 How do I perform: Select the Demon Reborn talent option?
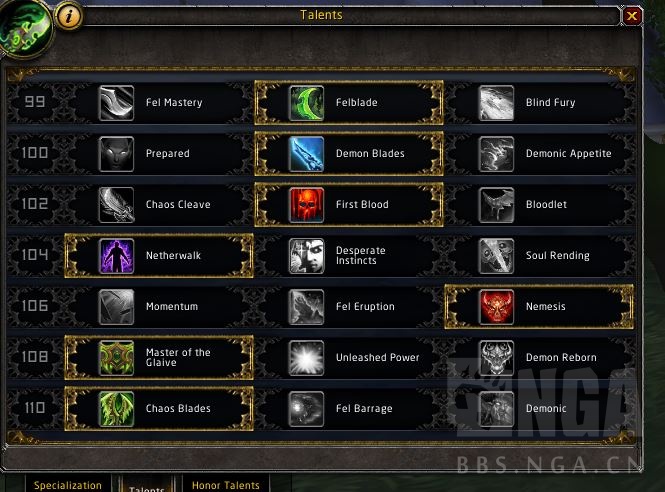point(539,358)
